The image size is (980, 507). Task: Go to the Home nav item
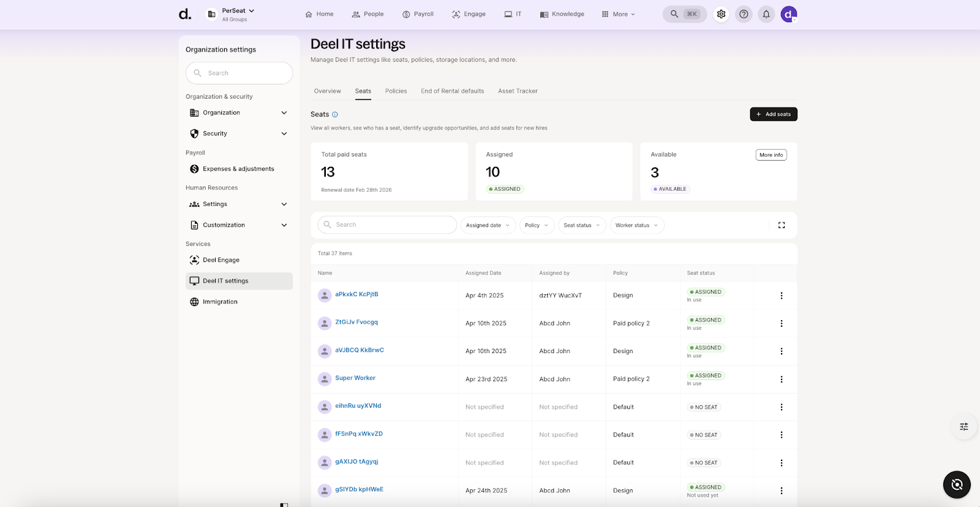[319, 14]
